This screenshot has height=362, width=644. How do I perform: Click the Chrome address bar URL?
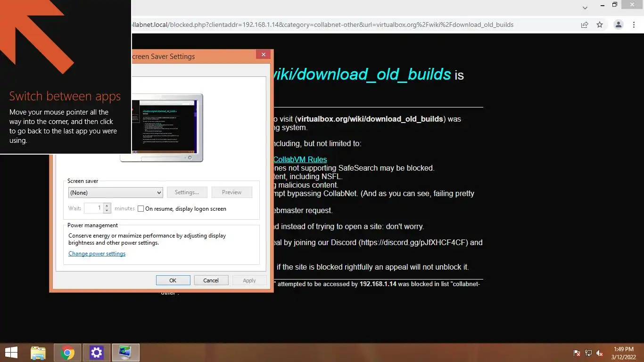coord(322,25)
